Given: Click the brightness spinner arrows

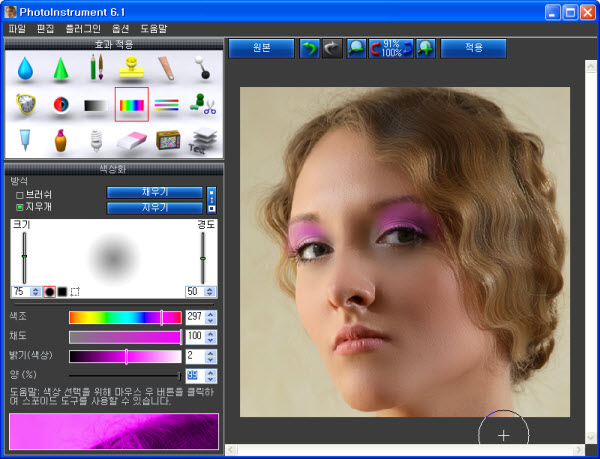Looking at the screenshot, I should tap(211, 356).
